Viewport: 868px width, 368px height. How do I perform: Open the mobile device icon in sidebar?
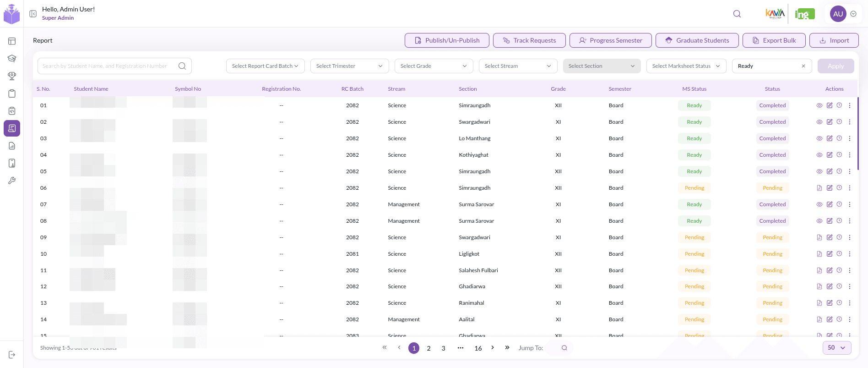coord(12,163)
